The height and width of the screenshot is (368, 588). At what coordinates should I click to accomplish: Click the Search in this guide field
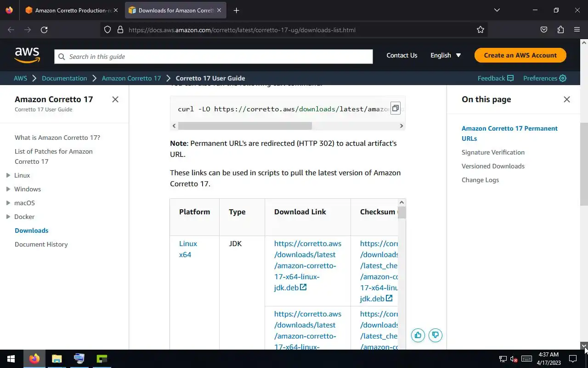pos(214,57)
